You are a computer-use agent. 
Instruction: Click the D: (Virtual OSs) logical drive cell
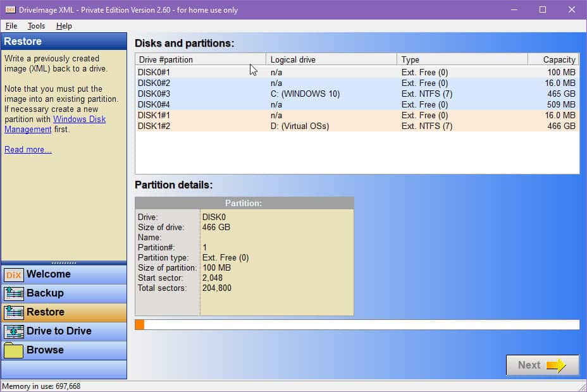click(x=299, y=126)
